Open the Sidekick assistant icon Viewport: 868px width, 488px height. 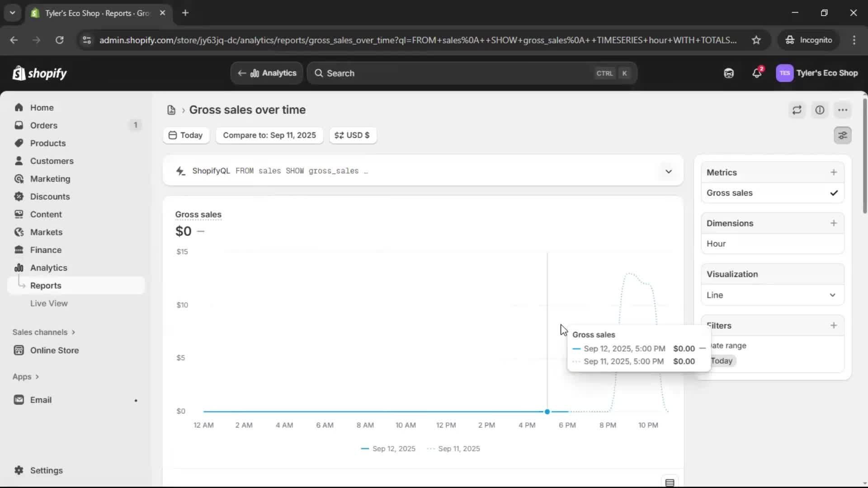click(729, 73)
